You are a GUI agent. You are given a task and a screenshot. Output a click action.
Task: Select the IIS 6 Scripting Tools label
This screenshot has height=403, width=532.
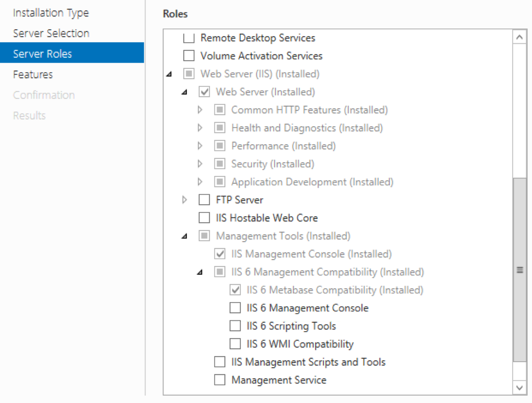pyautogui.click(x=291, y=326)
